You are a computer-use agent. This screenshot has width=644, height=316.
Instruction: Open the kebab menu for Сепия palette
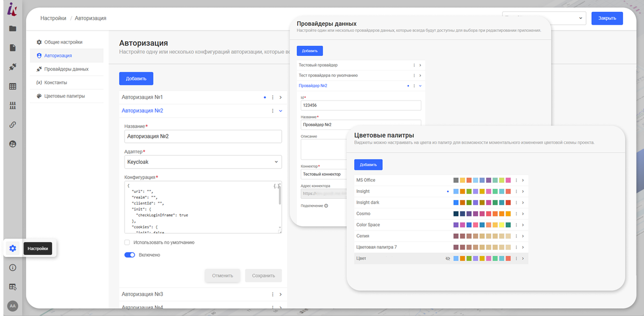click(516, 236)
